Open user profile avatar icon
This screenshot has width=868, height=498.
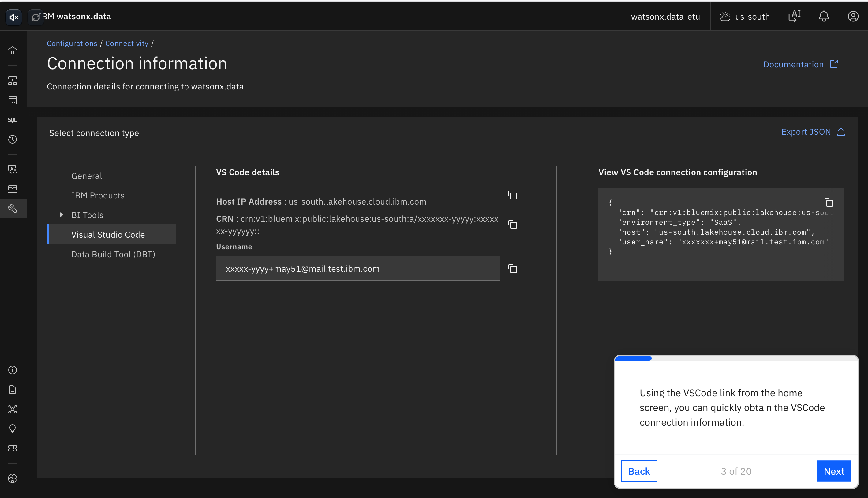tap(853, 17)
